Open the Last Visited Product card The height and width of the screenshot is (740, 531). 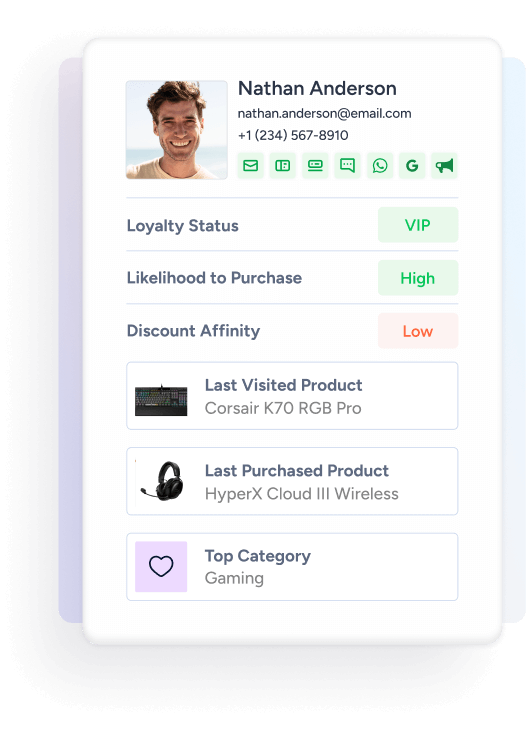pos(292,396)
